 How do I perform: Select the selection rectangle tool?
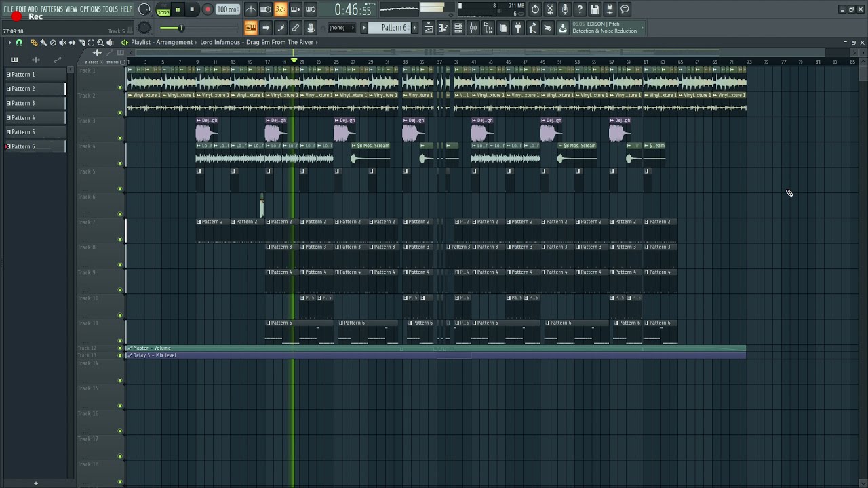tap(91, 43)
